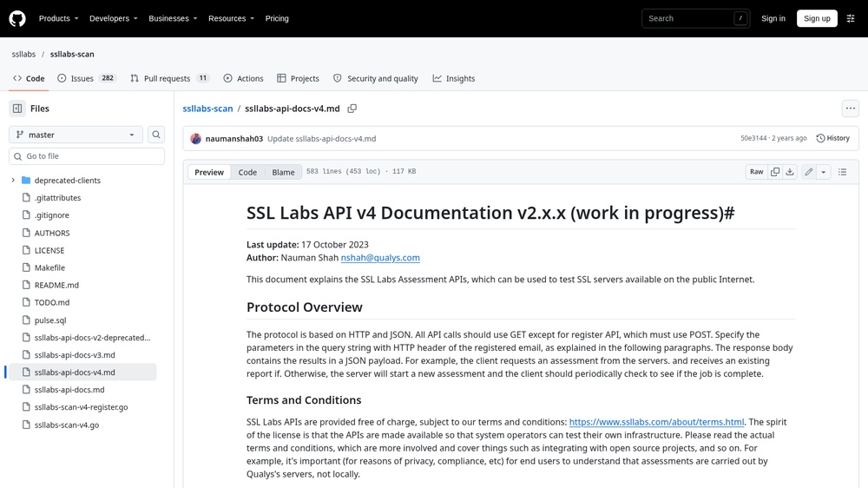Open the Resources menu
868x488 pixels.
point(232,18)
